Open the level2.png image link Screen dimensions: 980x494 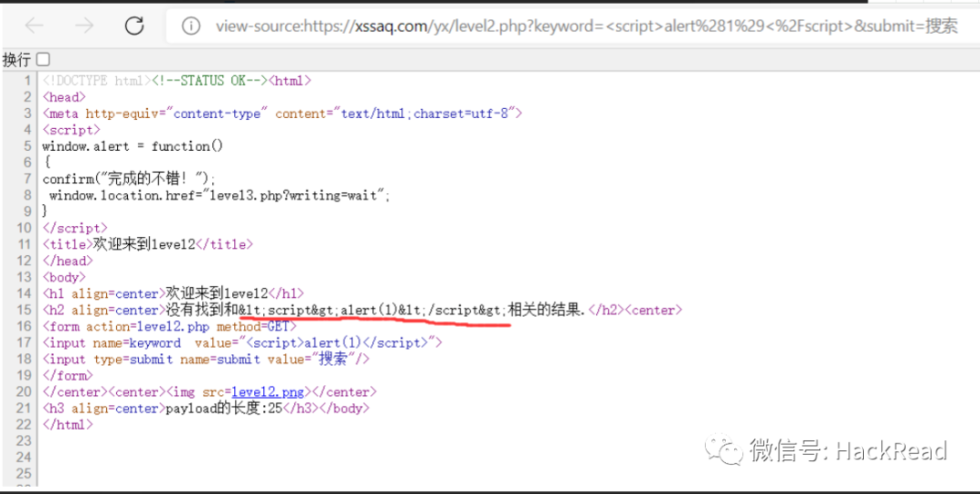pos(268,392)
